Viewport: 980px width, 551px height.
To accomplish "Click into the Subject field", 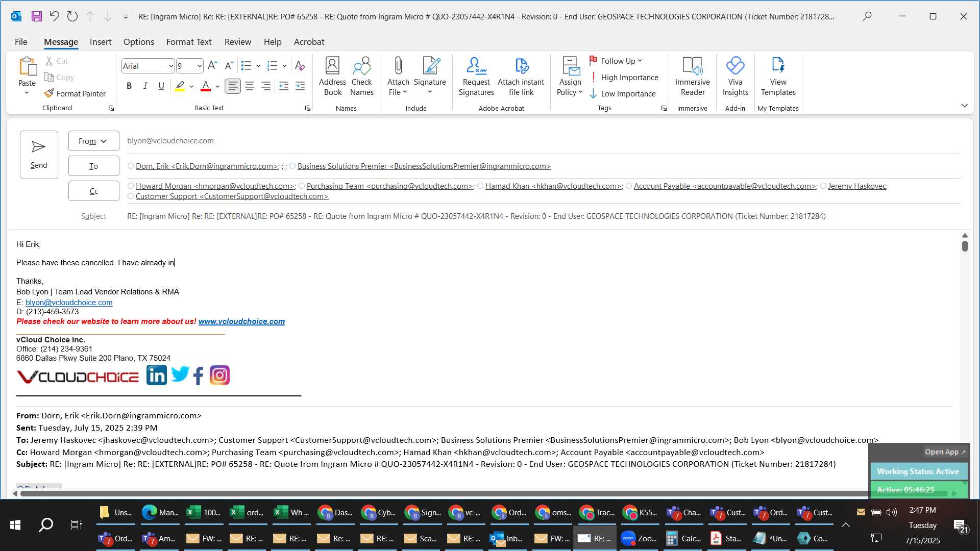I will click(x=544, y=216).
